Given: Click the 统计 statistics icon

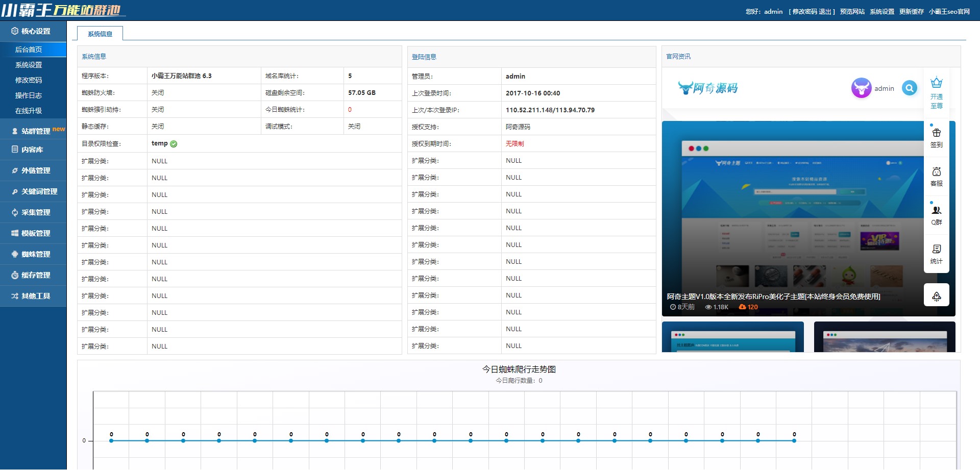Looking at the screenshot, I should [x=936, y=254].
